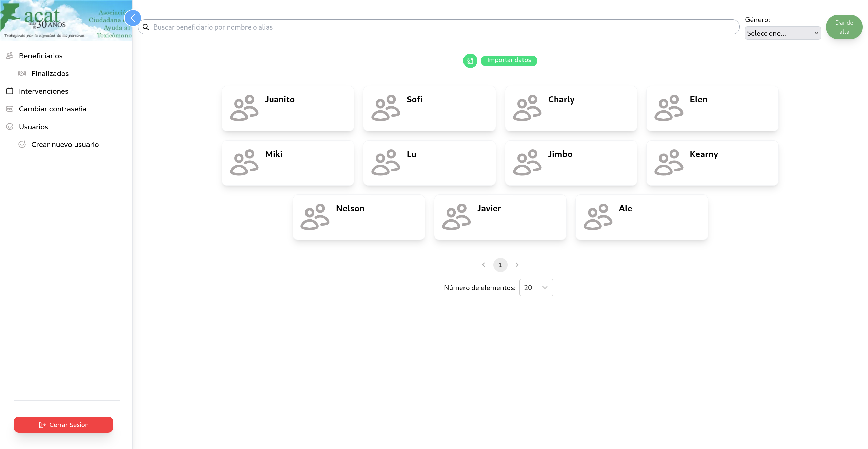Click the green Excel import icon
Viewport: 868px width, 449px height.
[470, 61]
